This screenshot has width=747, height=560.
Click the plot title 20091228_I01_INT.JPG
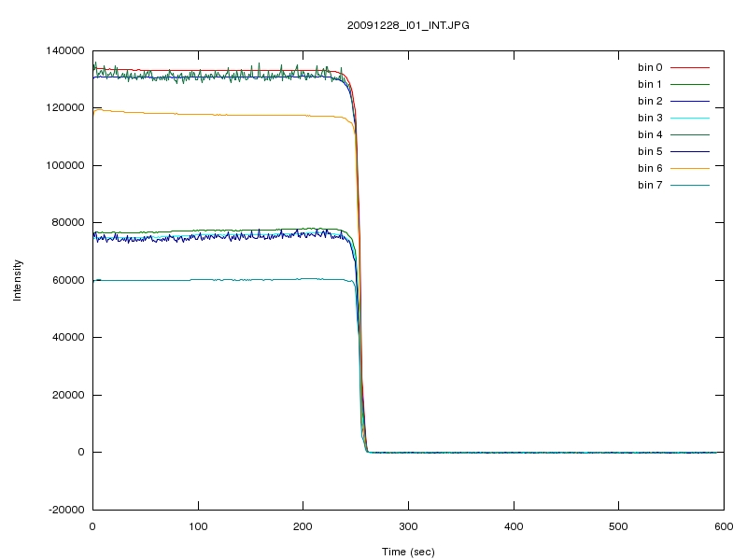(x=408, y=25)
